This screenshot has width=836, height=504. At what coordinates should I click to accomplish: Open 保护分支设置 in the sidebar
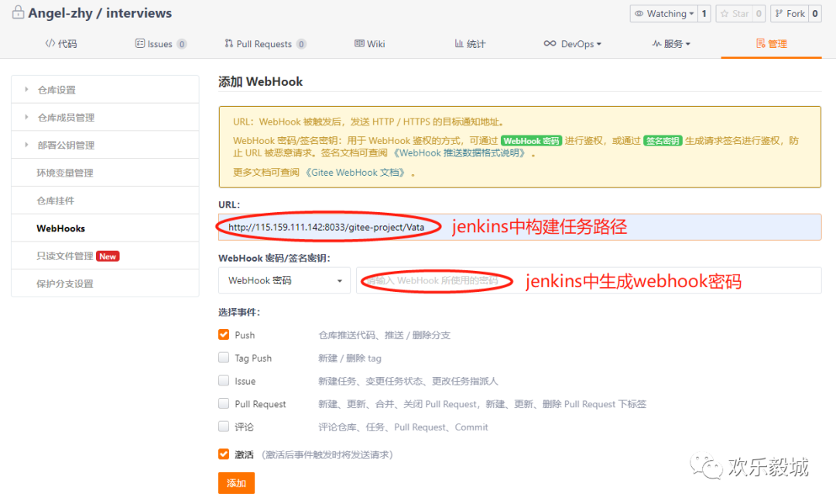click(x=105, y=283)
